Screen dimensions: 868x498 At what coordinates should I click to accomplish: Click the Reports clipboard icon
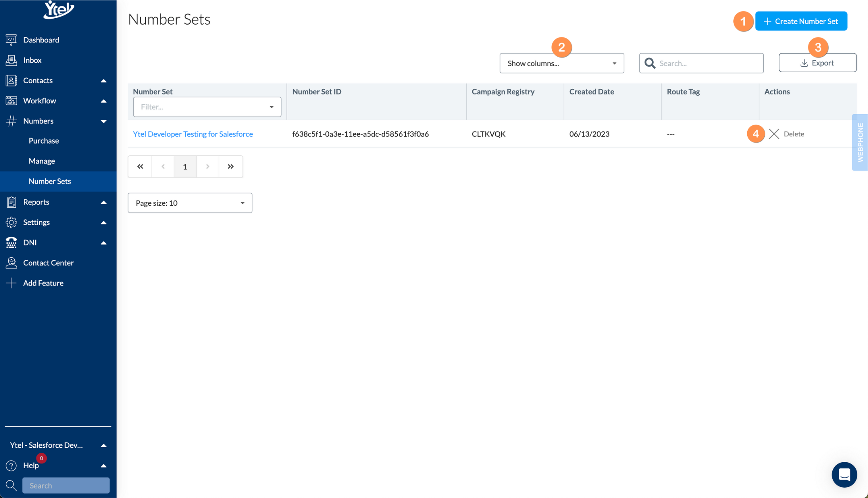(x=11, y=202)
